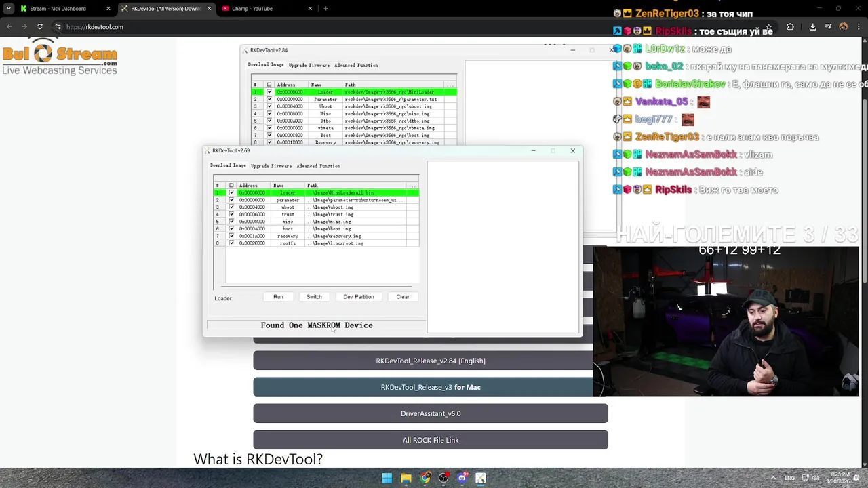Click the Clear button

[403, 297]
